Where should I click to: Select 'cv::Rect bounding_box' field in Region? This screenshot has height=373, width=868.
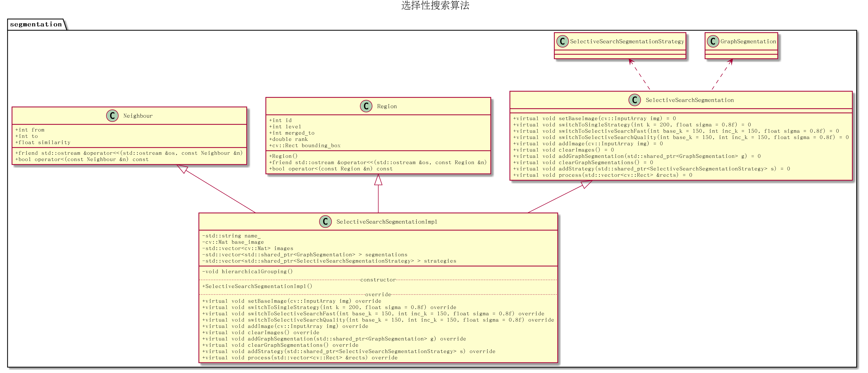tap(305, 146)
